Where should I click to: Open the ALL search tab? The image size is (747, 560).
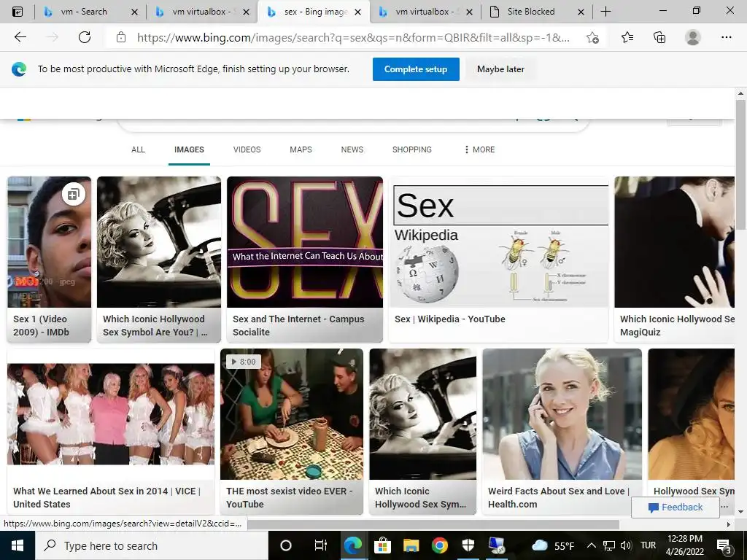click(138, 149)
